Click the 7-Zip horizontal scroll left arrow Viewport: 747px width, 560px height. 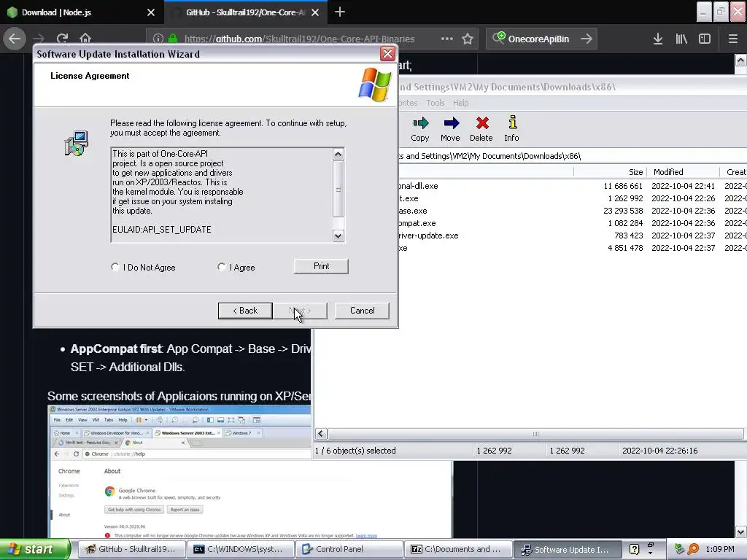coord(321,433)
